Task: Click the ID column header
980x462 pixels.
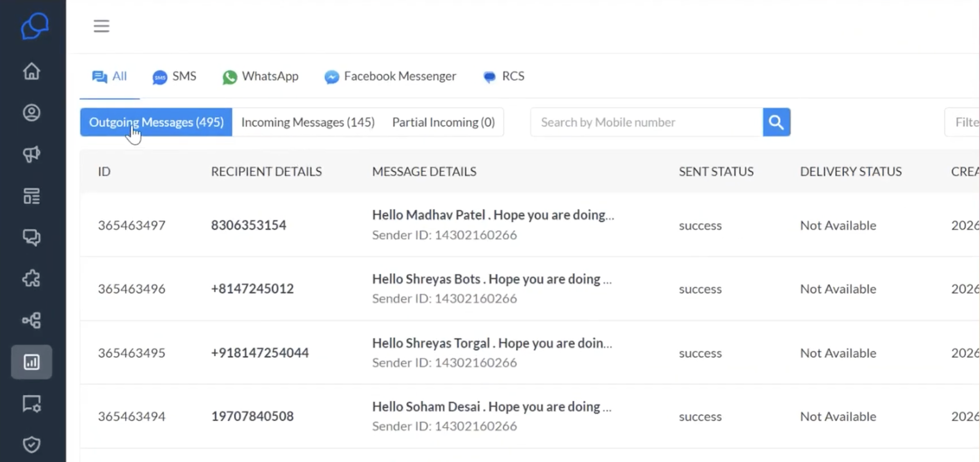Action: point(104,172)
